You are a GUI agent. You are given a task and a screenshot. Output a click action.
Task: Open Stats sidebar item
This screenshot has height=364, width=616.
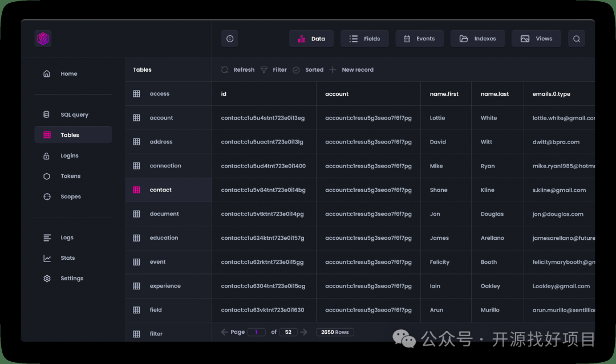pos(67,257)
